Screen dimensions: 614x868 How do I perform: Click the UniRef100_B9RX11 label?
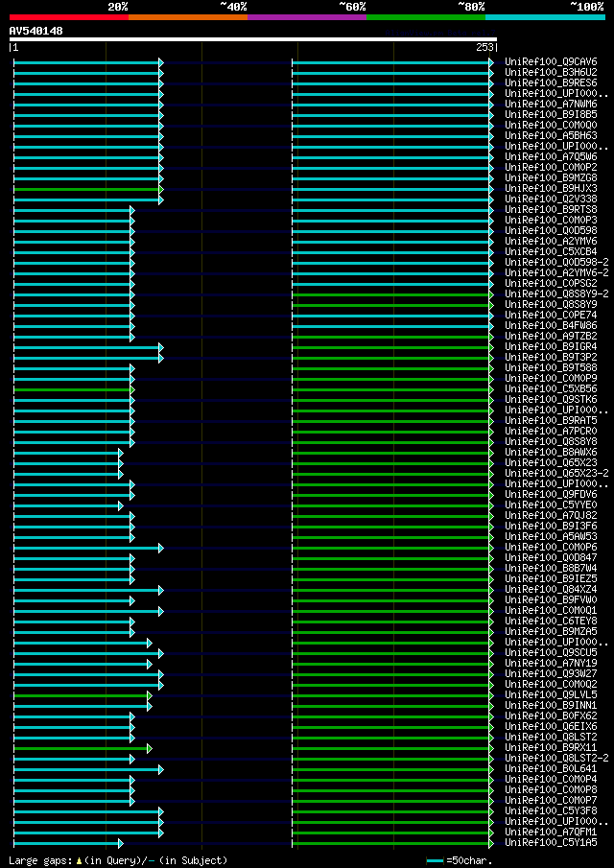[551, 748]
